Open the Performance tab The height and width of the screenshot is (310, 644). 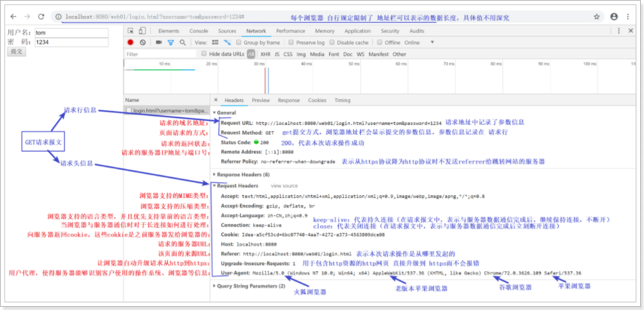click(291, 31)
